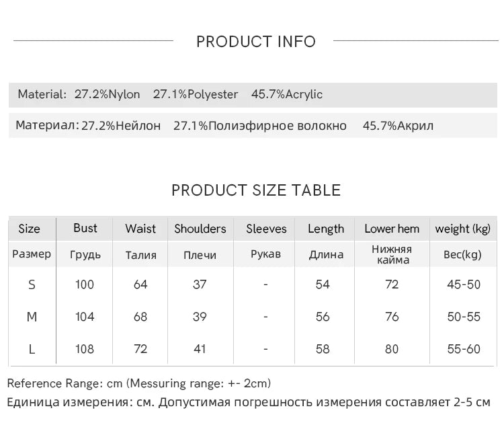This screenshot has height=427, width=504.
Task: Click the Shoulders column header
Action: (200, 229)
